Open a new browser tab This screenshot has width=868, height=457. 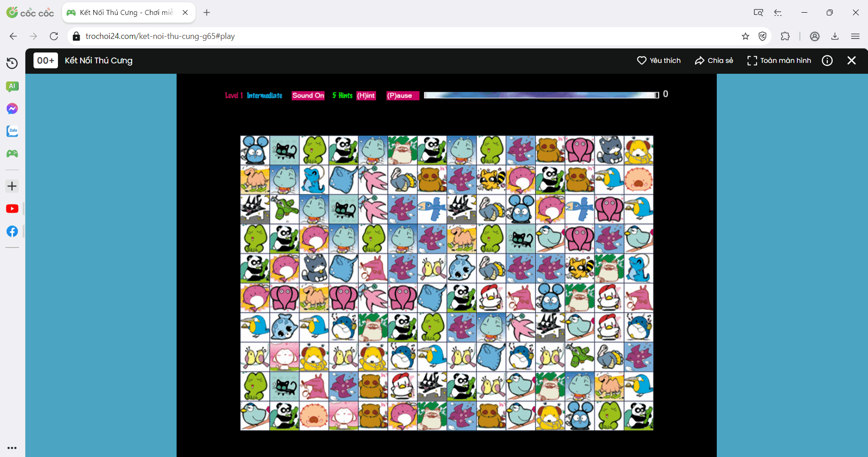pyautogui.click(x=207, y=13)
